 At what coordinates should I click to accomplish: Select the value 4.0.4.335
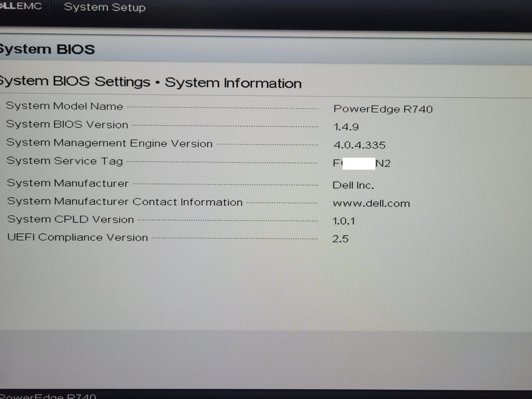[x=359, y=145]
